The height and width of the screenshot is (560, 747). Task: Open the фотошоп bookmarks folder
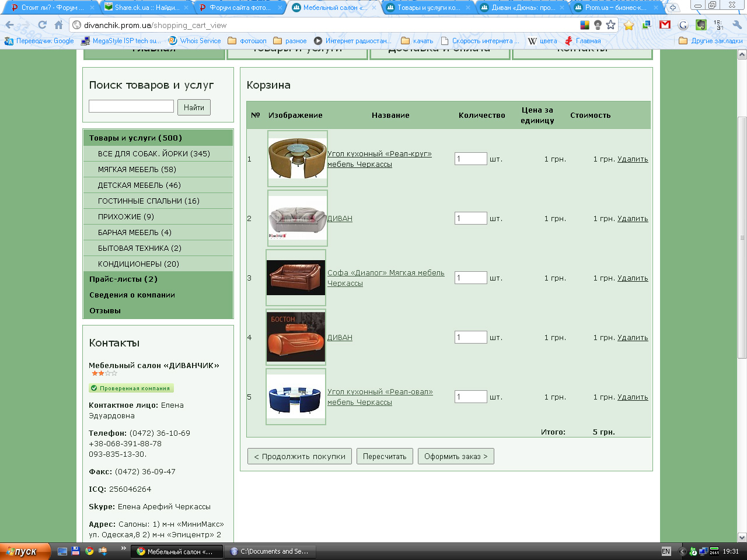pyautogui.click(x=247, y=41)
